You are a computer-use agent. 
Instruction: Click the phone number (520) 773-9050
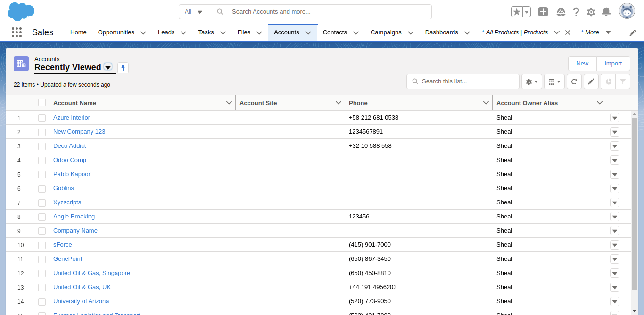[370, 301]
